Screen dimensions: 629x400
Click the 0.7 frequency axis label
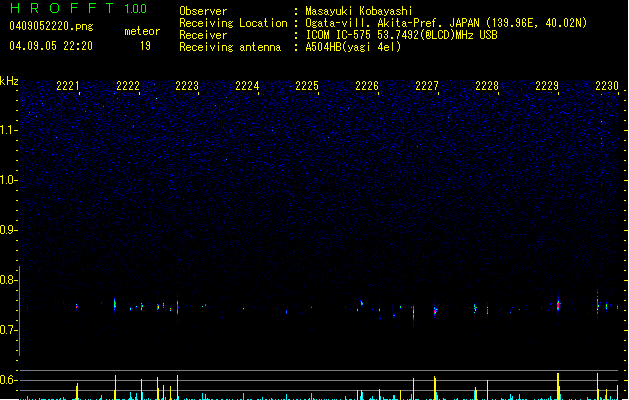click(x=8, y=330)
